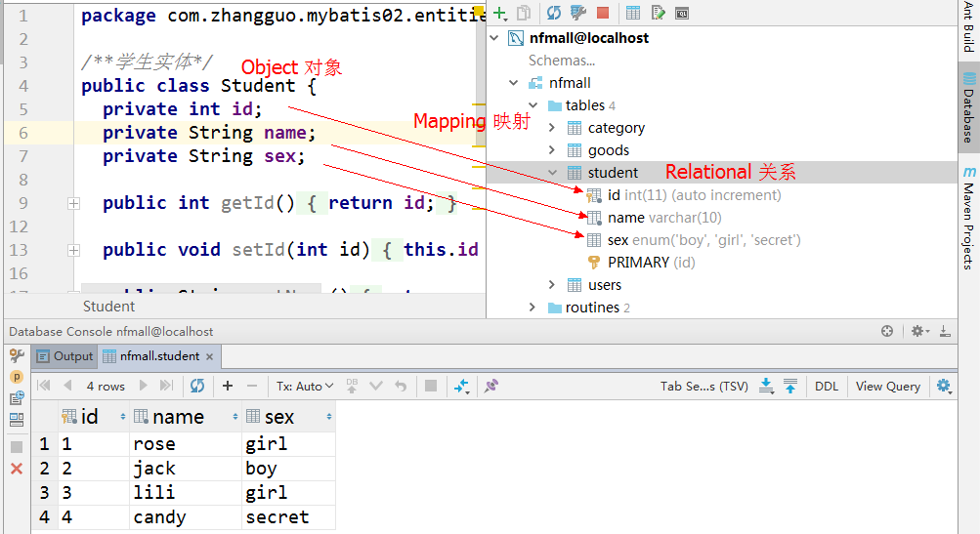Go to last page of rows

click(x=166, y=386)
